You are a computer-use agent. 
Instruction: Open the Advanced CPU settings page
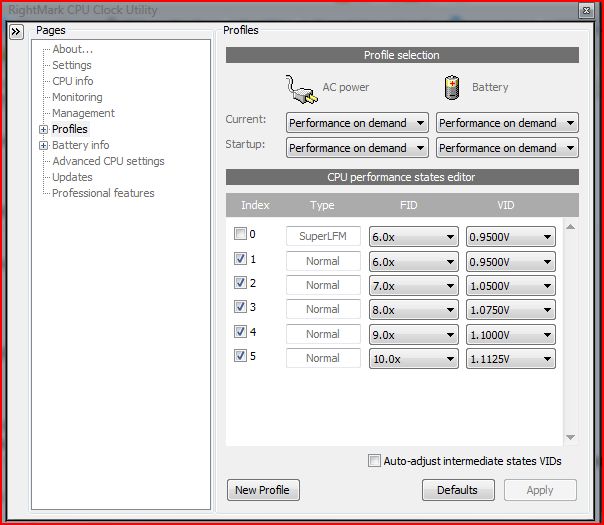coord(108,161)
